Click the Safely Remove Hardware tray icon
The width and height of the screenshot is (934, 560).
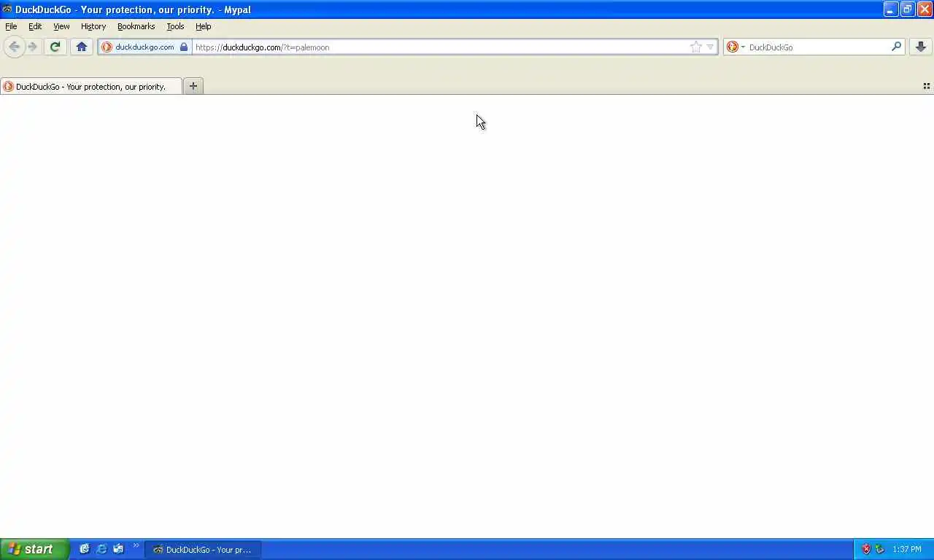point(879,549)
